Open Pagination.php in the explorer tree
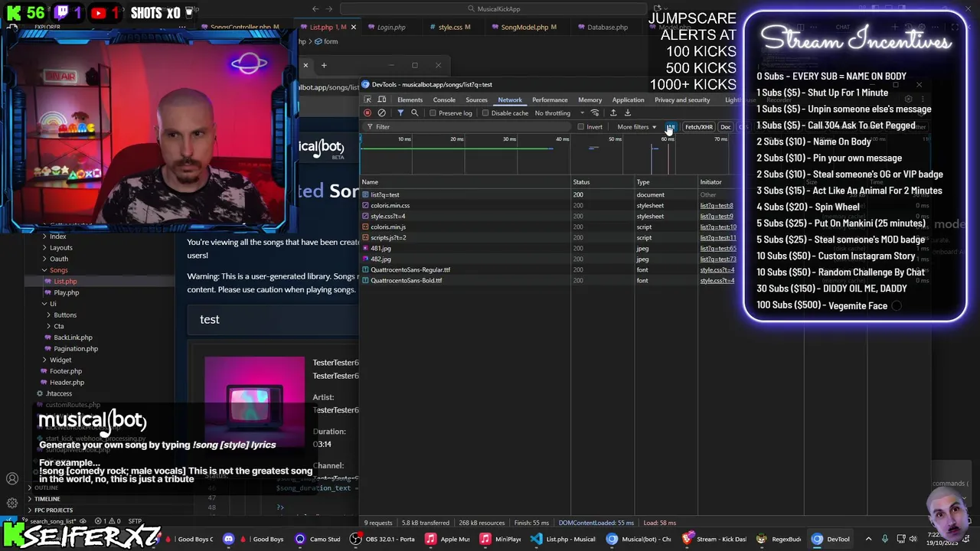The image size is (980, 551). coord(75,348)
